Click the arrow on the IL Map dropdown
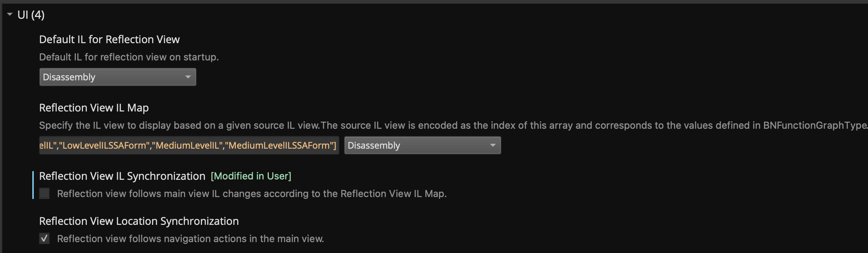 point(493,145)
